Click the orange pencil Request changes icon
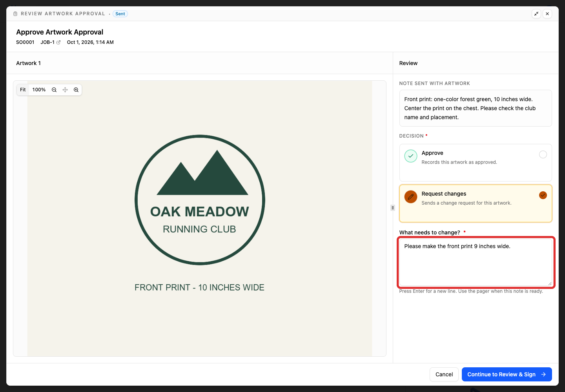Viewport: 565px width, 392px height. pyautogui.click(x=411, y=197)
